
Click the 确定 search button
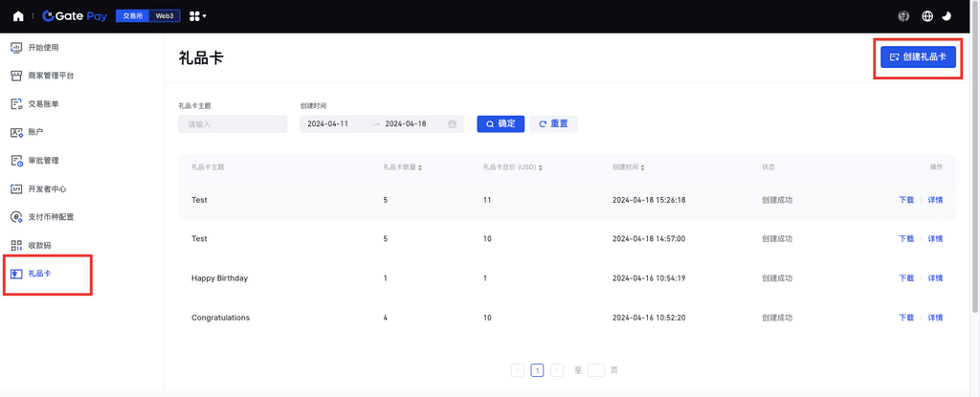[501, 124]
